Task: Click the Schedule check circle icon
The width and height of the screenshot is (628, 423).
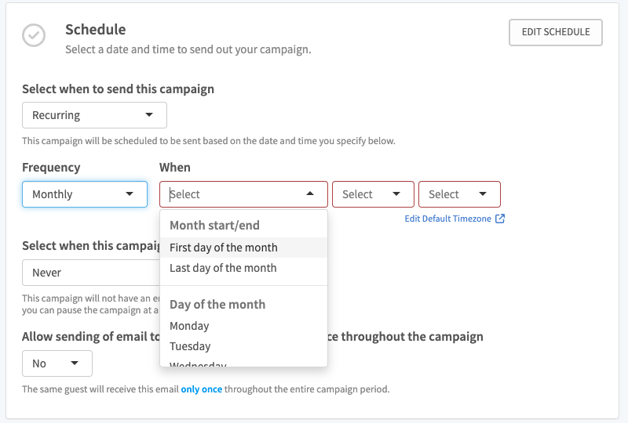Action: click(x=34, y=35)
